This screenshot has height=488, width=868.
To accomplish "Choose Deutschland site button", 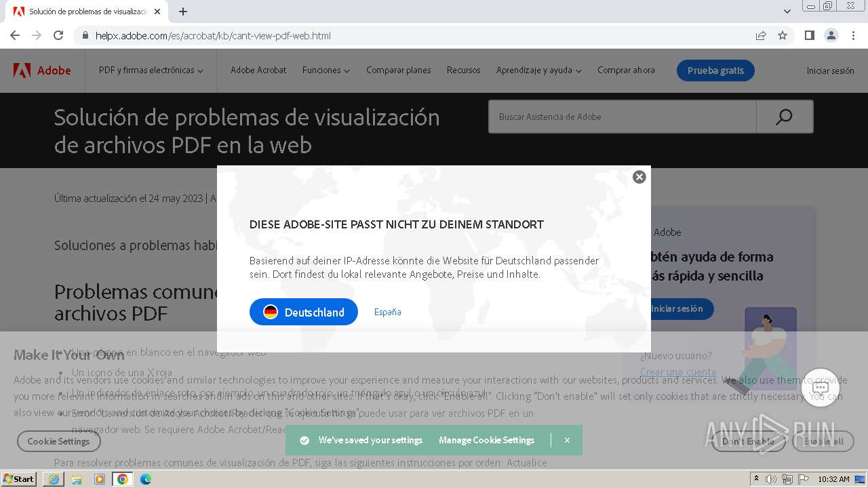I will [x=304, y=312].
